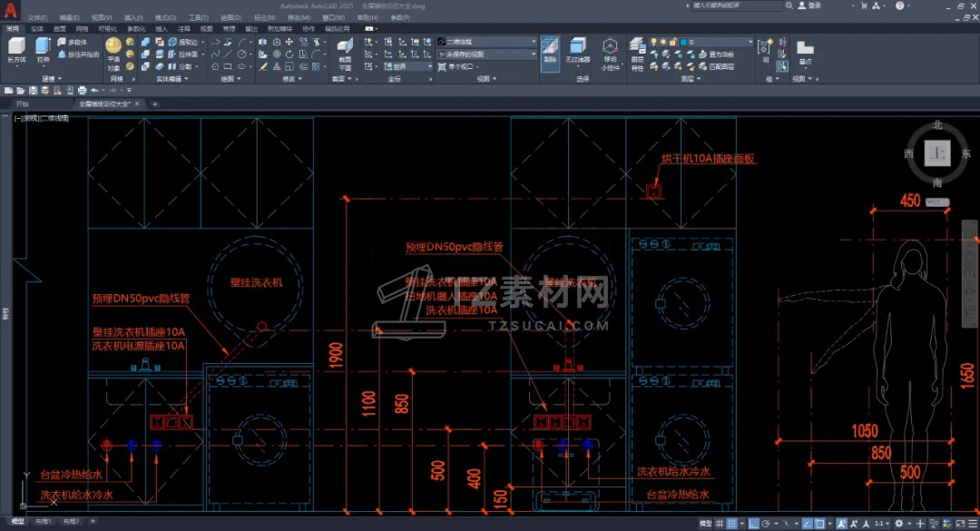The height and width of the screenshot is (531, 980).
Task: Click the 提取边 extract edges tool
Action: click(182, 42)
